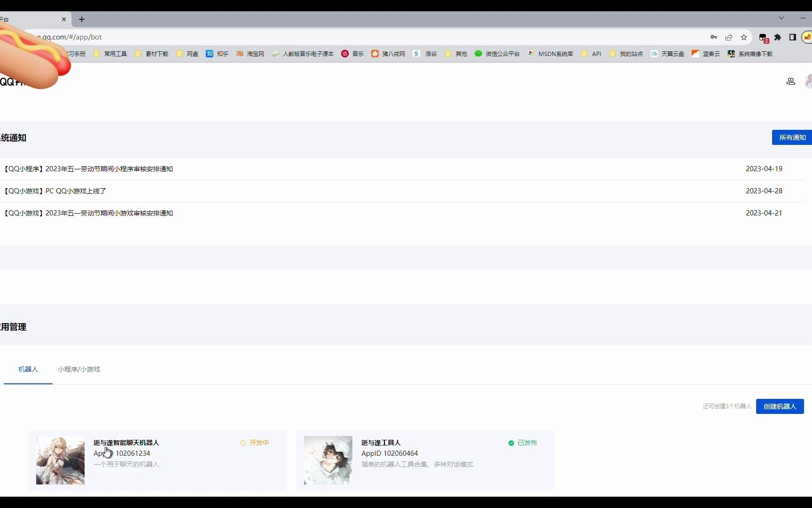The image size is (812, 508).
Task: Open the MSDN系统库 bookmark
Action: [x=550, y=54]
